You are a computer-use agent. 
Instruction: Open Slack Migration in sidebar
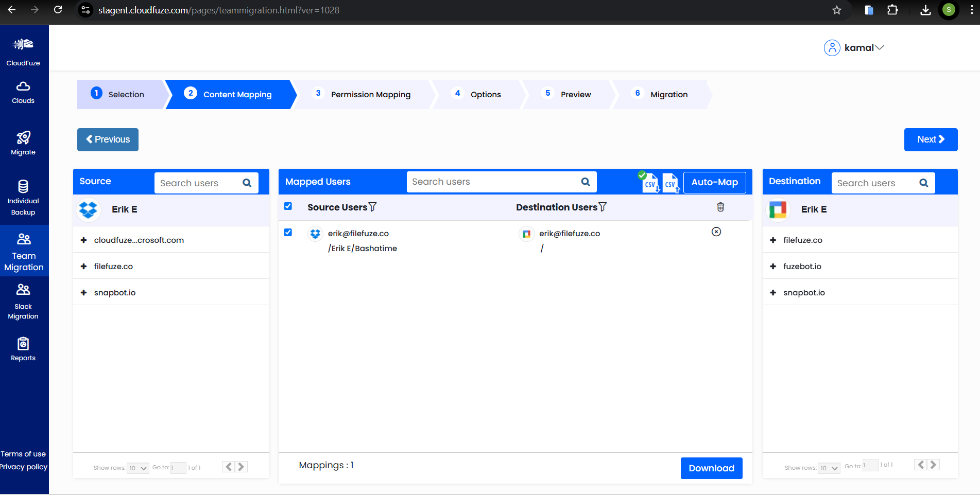pyautogui.click(x=23, y=302)
